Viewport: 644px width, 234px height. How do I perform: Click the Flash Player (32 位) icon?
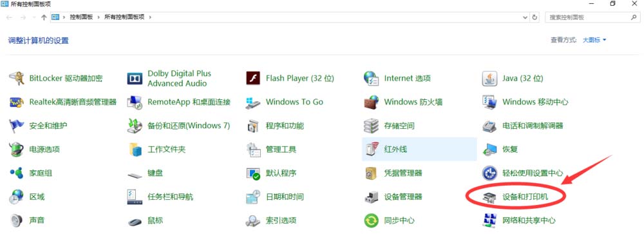pyautogui.click(x=253, y=78)
